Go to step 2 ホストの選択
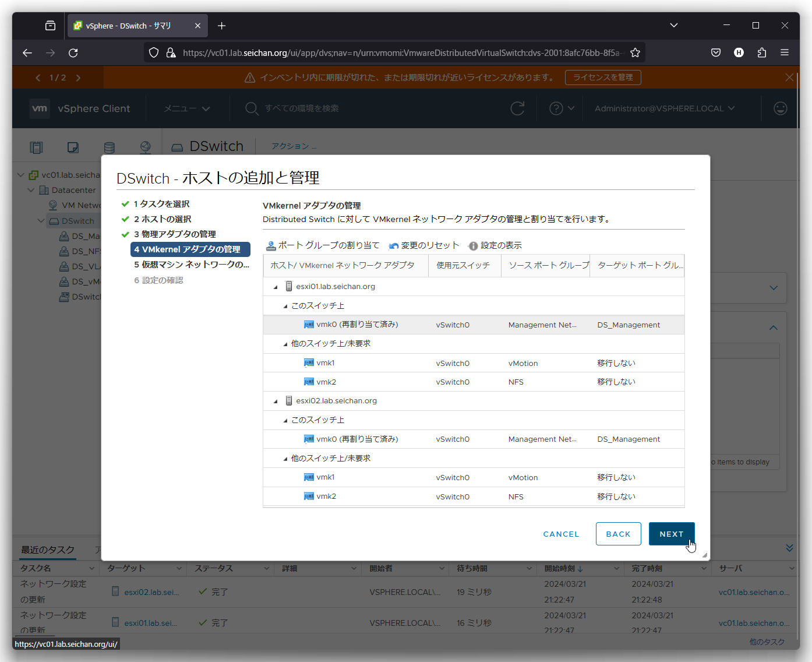Image resolution: width=812 pixels, height=662 pixels. tap(163, 219)
